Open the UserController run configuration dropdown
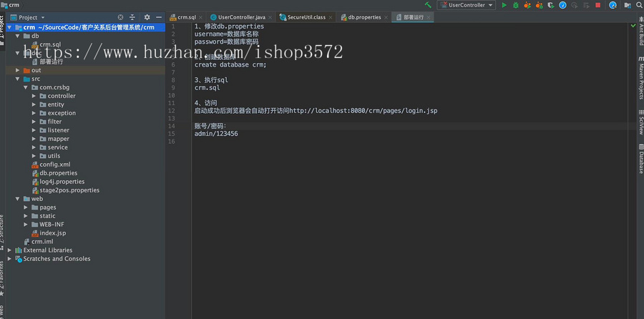This screenshot has height=319, width=644. click(x=466, y=5)
